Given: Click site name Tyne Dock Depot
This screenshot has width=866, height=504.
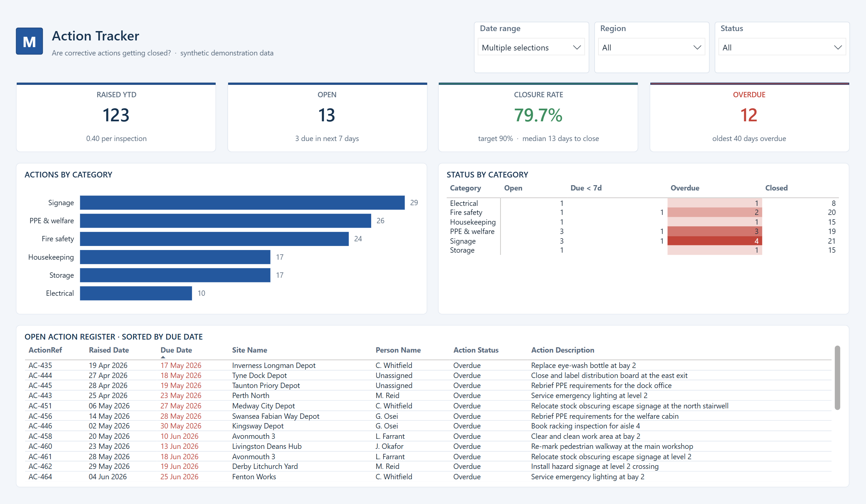Looking at the screenshot, I should (x=259, y=376).
